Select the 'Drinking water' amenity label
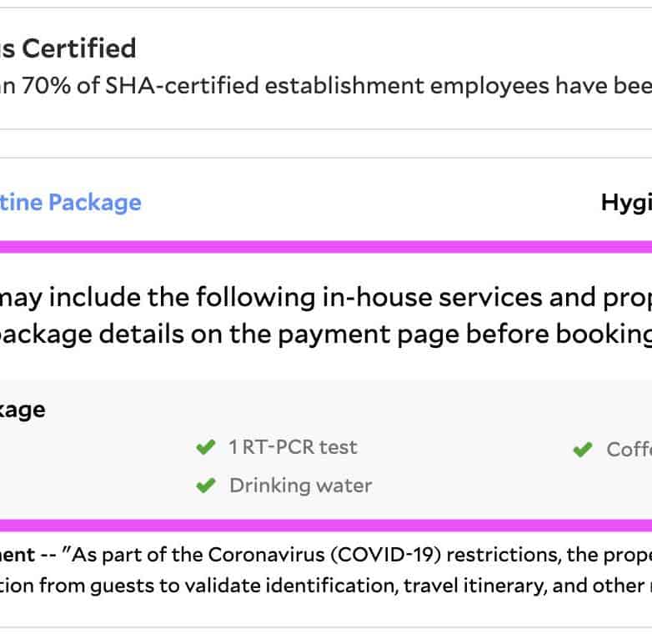The height and width of the screenshot is (644, 652). coord(300,486)
